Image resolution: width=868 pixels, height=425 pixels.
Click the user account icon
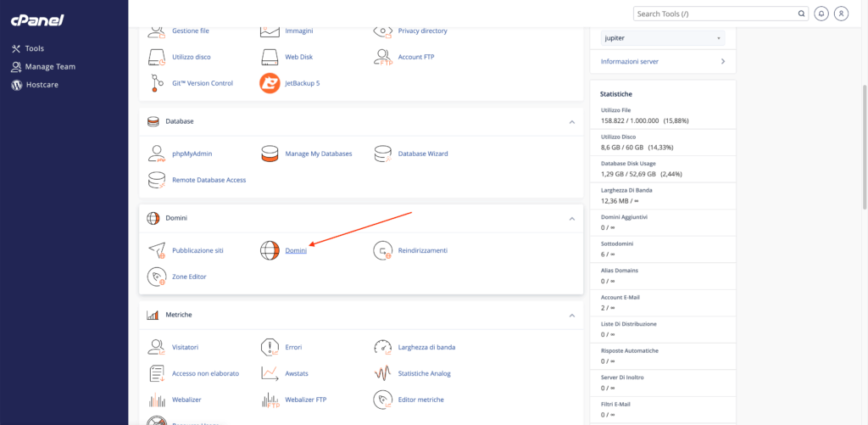coord(841,14)
